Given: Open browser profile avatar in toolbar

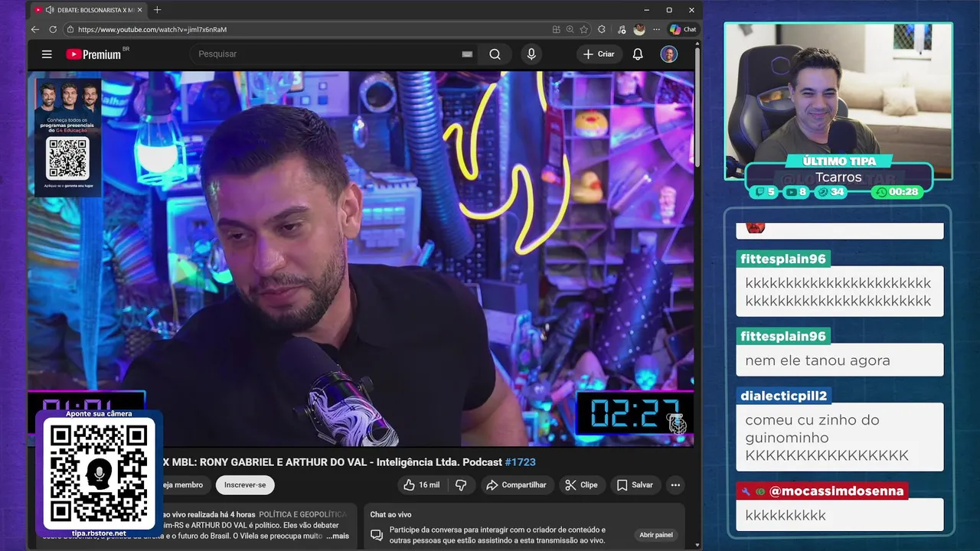Looking at the screenshot, I should point(639,29).
